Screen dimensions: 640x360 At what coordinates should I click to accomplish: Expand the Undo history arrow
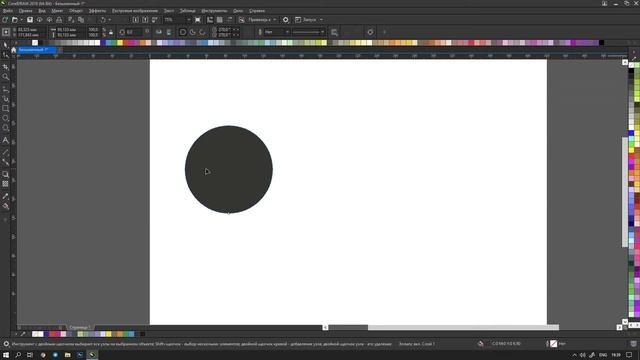109,20
